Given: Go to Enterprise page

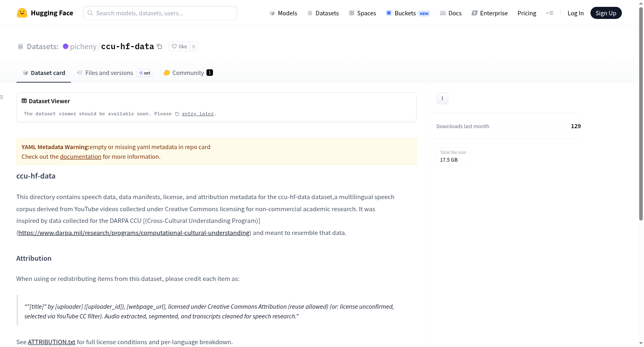Looking at the screenshot, I should [x=490, y=13].
